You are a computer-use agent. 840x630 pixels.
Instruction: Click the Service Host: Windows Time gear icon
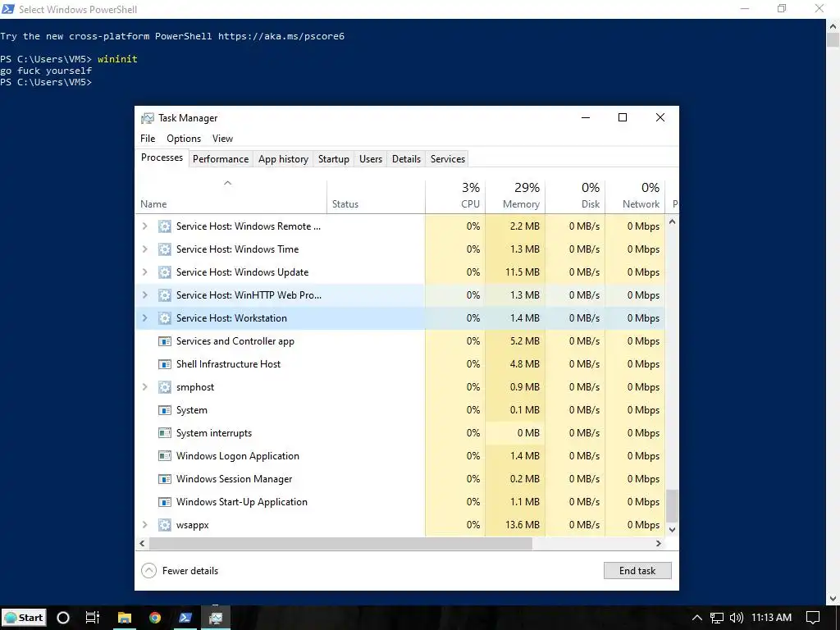click(164, 249)
